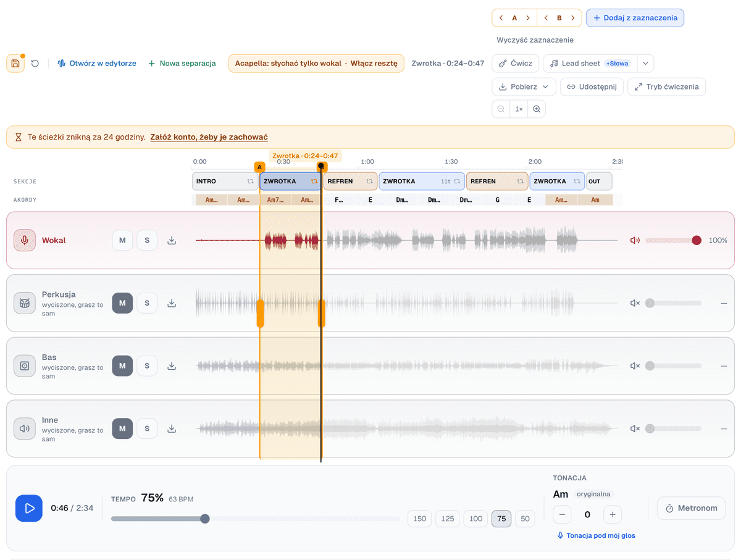The width and height of the screenshot is (741, 560).
Task: Start playback with the play button
Action: [29, 508]
